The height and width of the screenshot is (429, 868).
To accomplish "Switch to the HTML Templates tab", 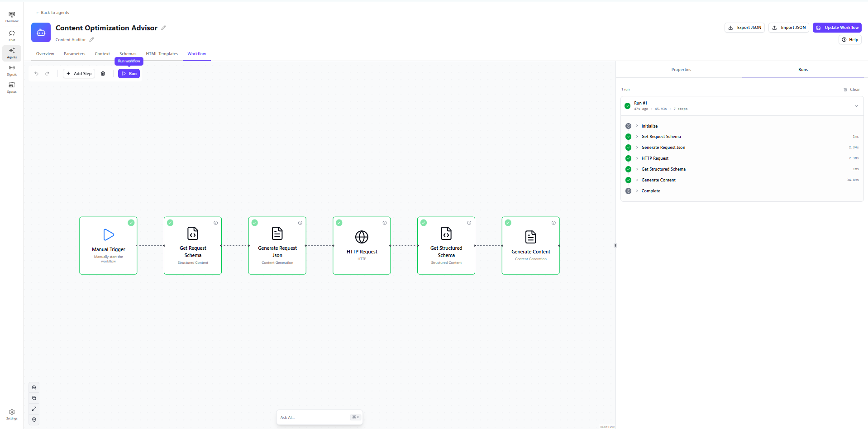I will (162, 54).
